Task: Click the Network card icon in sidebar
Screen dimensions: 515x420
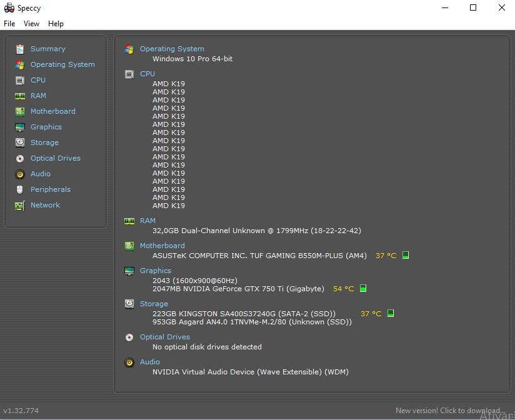Action: pos(20,205)
